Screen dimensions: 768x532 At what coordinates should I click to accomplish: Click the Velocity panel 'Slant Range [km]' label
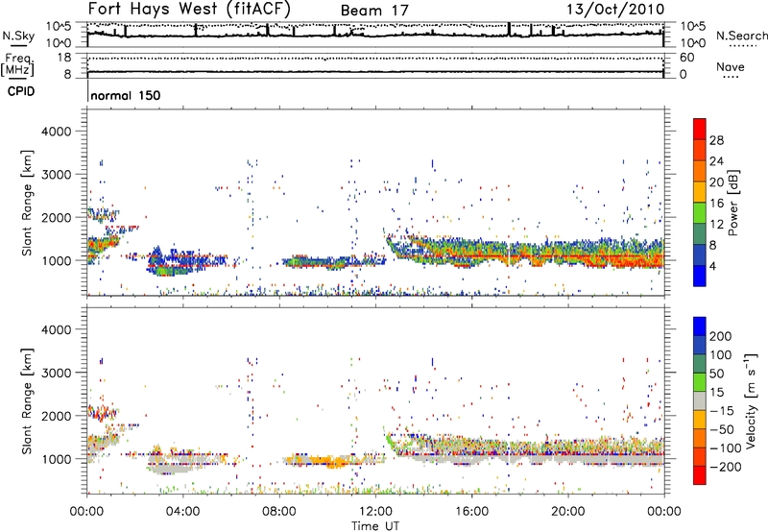(27, 400)
